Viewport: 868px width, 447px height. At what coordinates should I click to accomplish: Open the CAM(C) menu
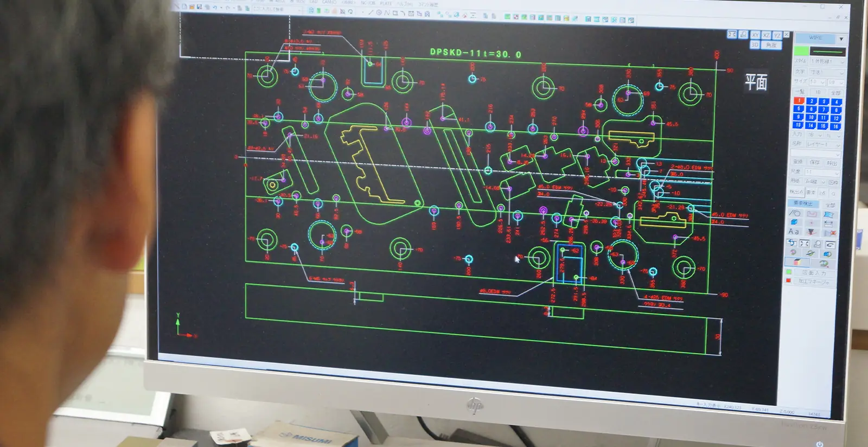[329, 2]
